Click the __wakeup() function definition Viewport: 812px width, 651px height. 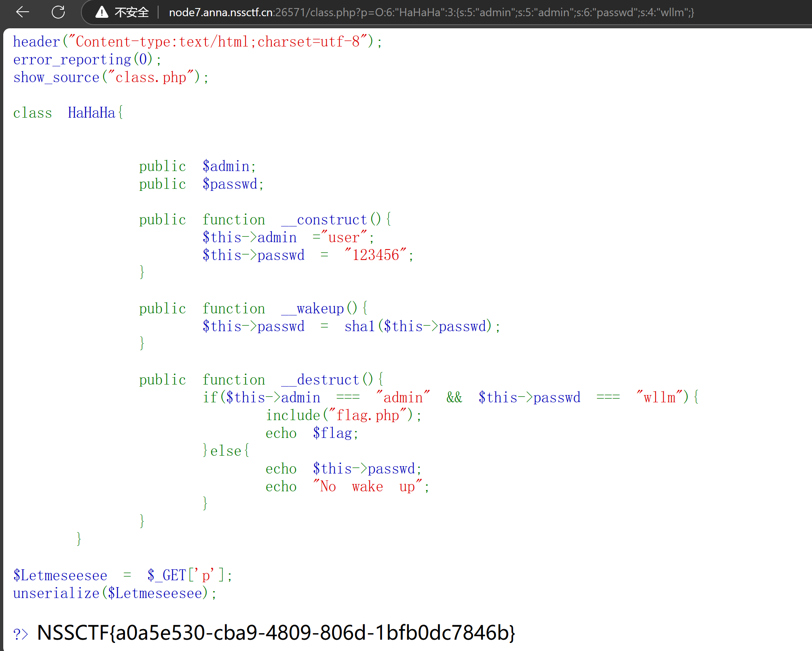click(254, 309)
